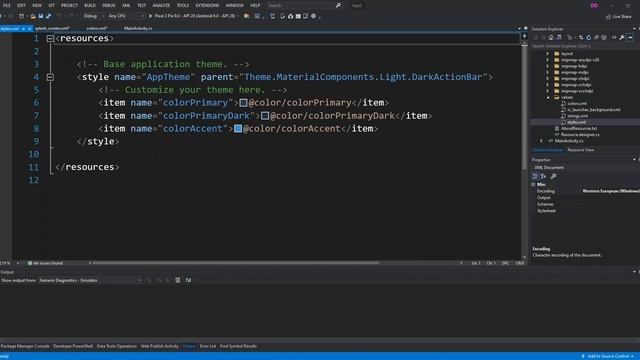Click the No issues found status indicator
Image resolution: width=640 pixels, height=360 pixels.
tap(45, 263)
